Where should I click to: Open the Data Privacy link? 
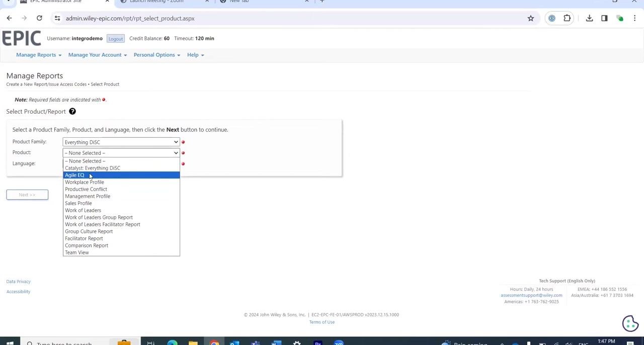pos(18,282)
